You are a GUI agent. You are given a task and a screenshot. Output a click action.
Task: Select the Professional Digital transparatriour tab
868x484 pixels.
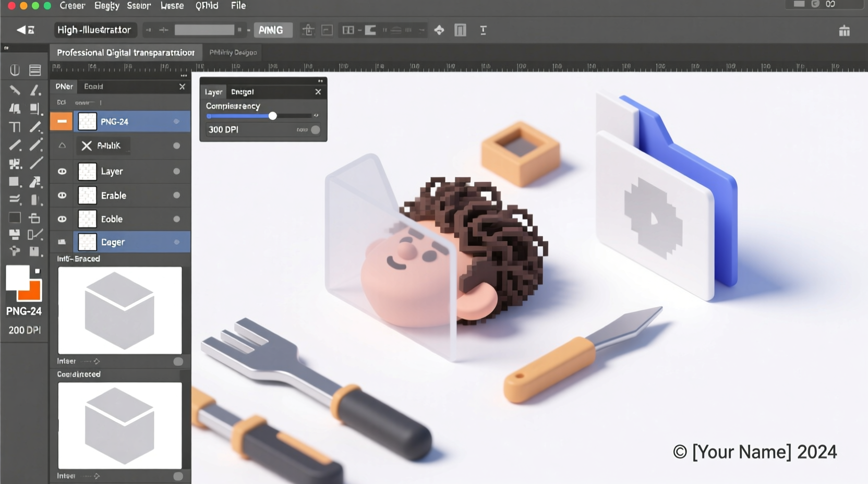(x=126, y=52)
